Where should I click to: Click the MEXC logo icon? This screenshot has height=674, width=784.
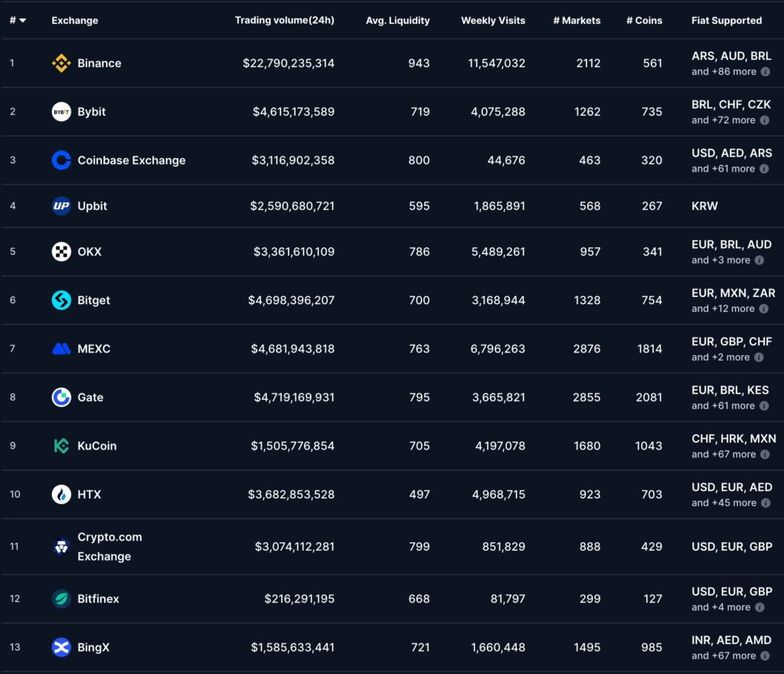(61, 348)
